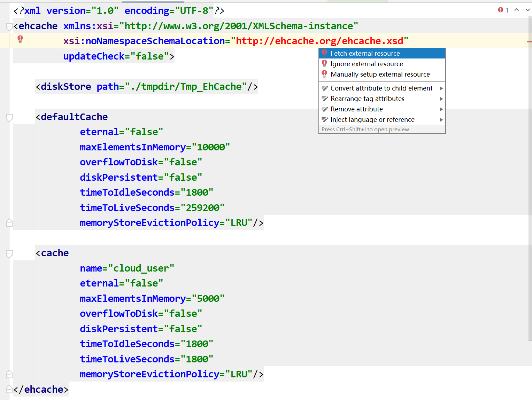This screenshot has width=532, height=400.
Task: Collapse the cache block using its gutter arrow
Action: 9,253
